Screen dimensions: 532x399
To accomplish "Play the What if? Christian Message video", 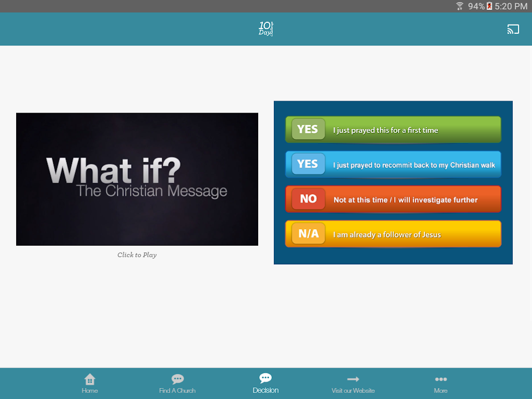I will tap(137, 179).
